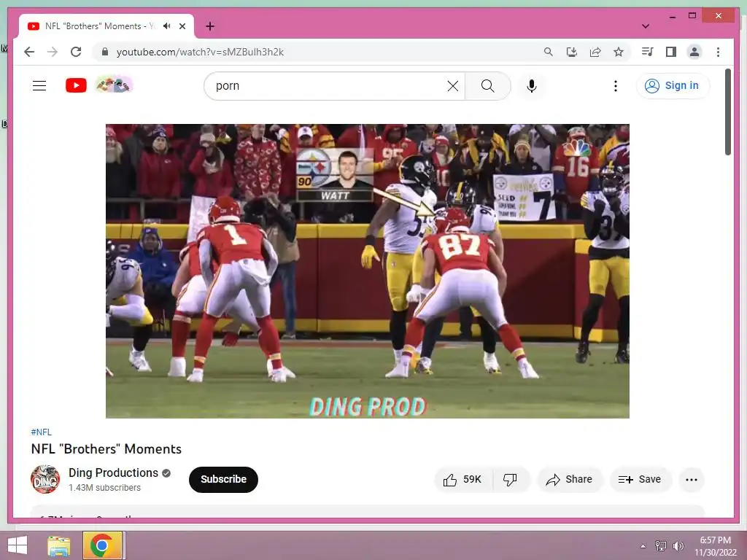The height and width of the screenshot is (560, 747).
Task: Search with your voice microphone
Action: (x=532, y=86)
